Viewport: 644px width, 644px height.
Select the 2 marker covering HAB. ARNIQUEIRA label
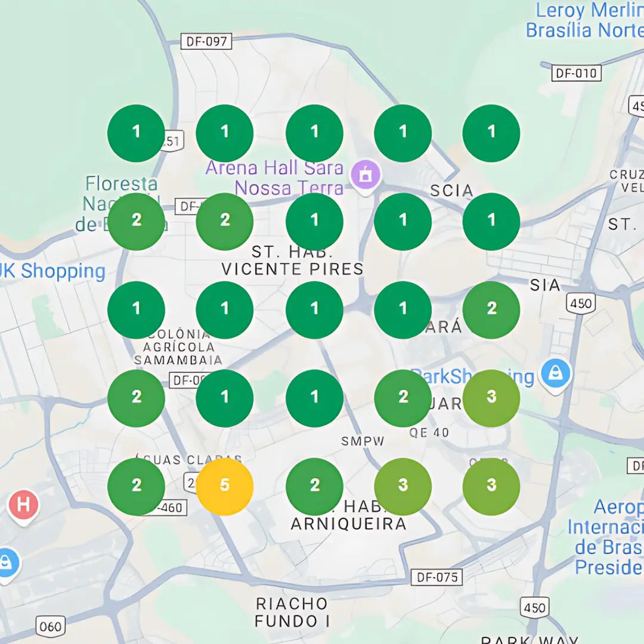pos(314,487)
